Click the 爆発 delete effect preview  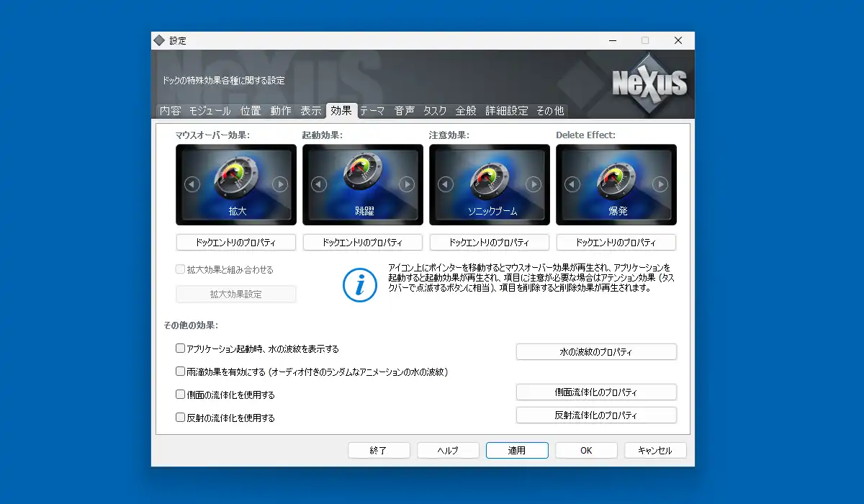coord(616,185)
